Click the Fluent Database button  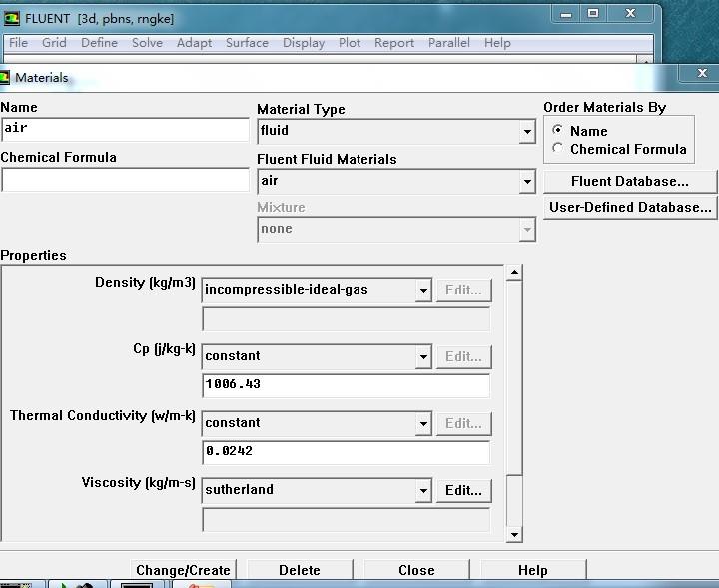pos(629,181)
